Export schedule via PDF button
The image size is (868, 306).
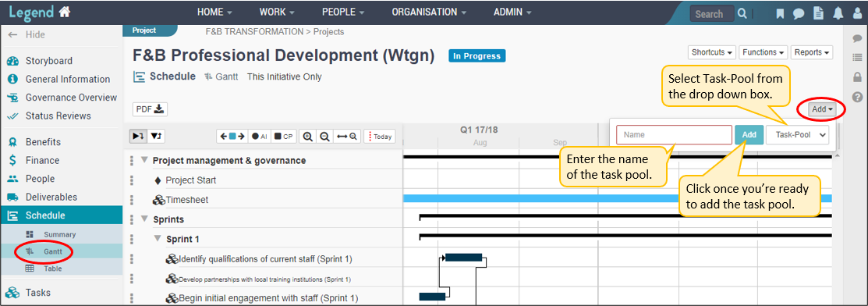pyautogui.click(x=150, y=109)
